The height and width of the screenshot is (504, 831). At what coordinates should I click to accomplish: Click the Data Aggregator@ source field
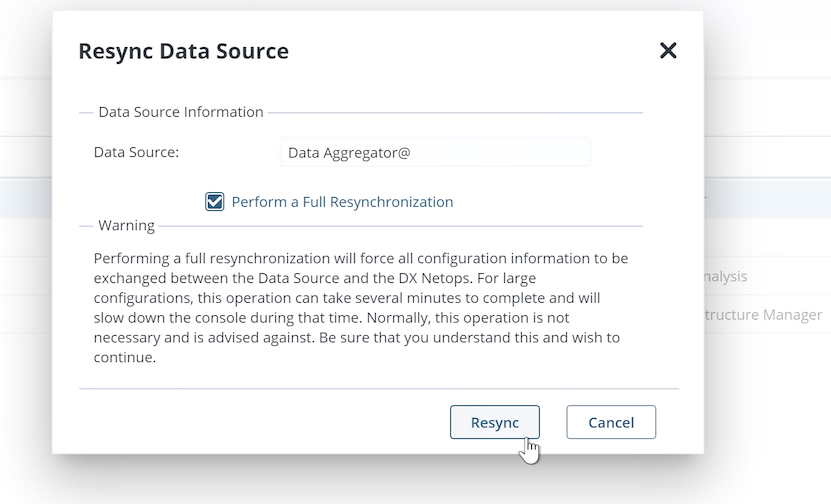(x=435, y=153)
